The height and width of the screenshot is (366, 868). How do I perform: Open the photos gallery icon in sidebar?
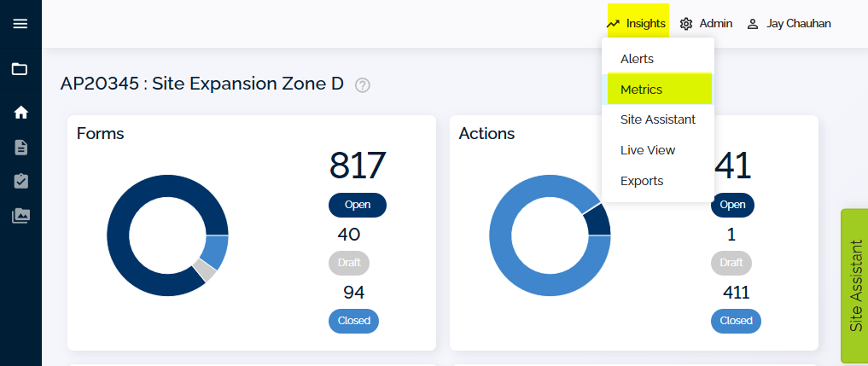click(x=20, y=216)
